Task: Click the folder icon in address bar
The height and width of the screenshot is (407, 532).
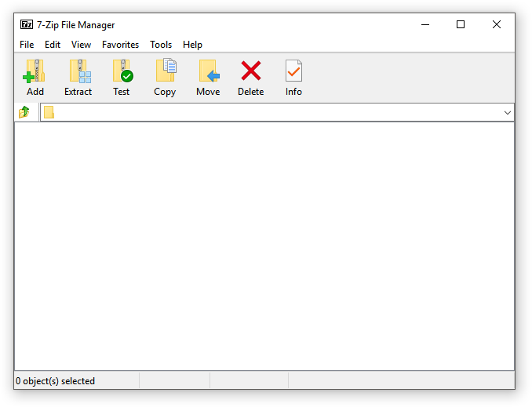Action: pos(49,112)
